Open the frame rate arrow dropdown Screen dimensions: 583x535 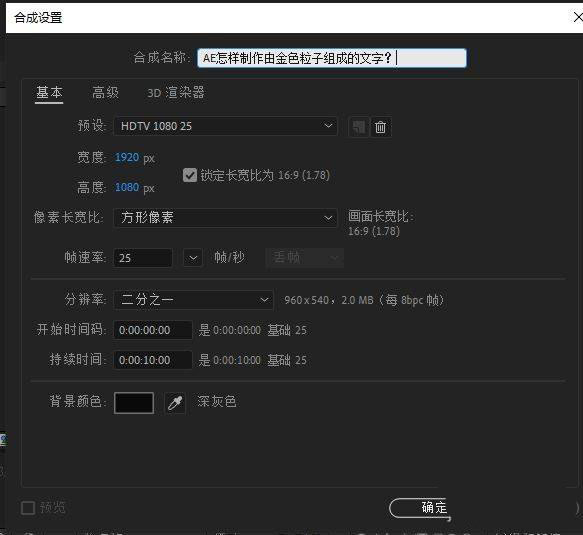click(193, 258)
